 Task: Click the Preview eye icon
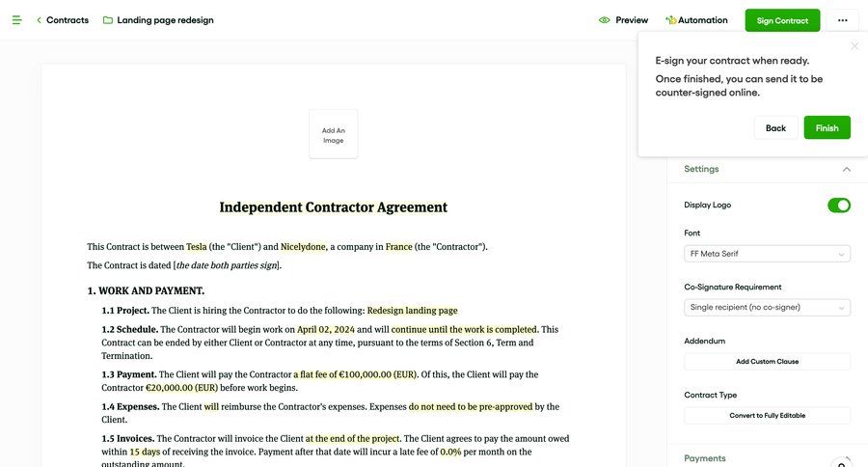tap(605, 20)
